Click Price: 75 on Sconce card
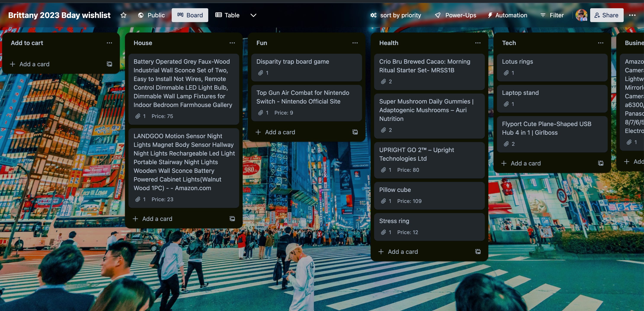Screen dimensions: 644x311 tap(162, 116)
